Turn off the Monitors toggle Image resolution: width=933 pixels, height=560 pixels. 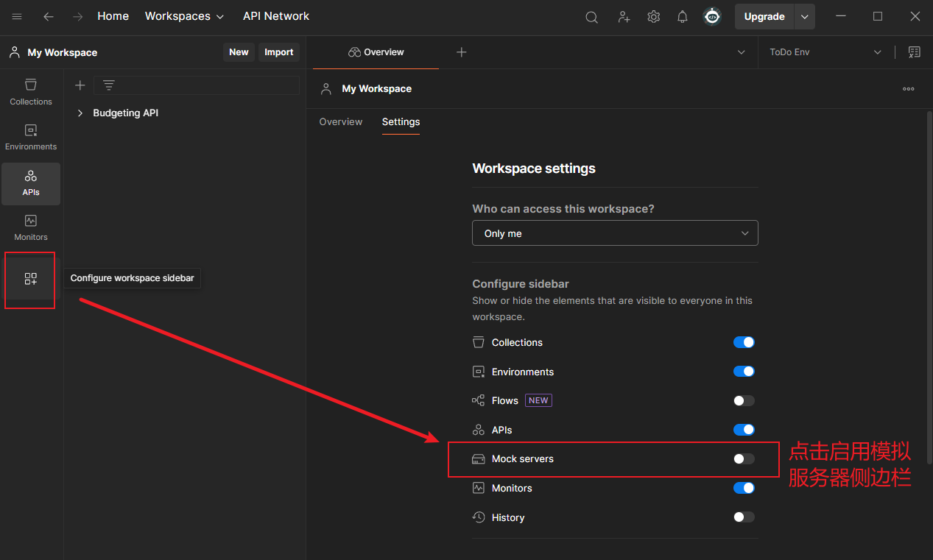[x=744, y=488]
